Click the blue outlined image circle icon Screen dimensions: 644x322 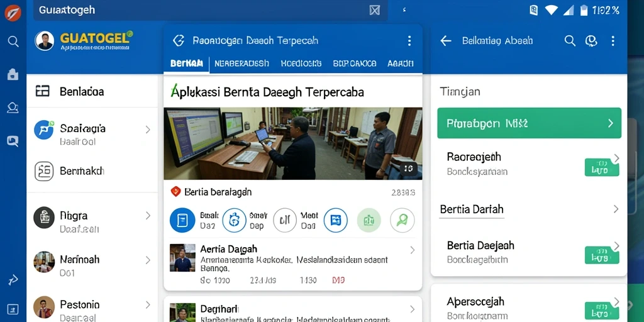click(336, 220)
